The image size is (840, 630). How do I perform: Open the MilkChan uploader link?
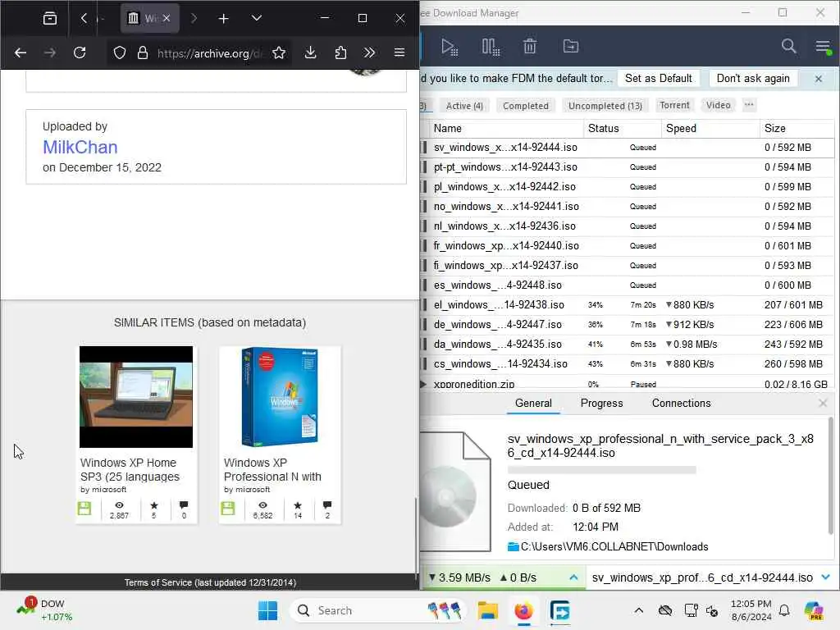click(x=80, y=148)
